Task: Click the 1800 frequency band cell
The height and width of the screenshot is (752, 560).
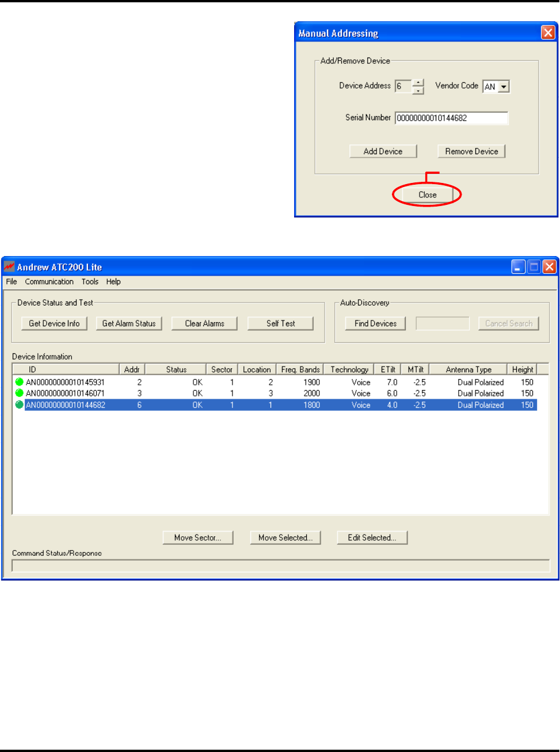Action: (x=311, y=405)
